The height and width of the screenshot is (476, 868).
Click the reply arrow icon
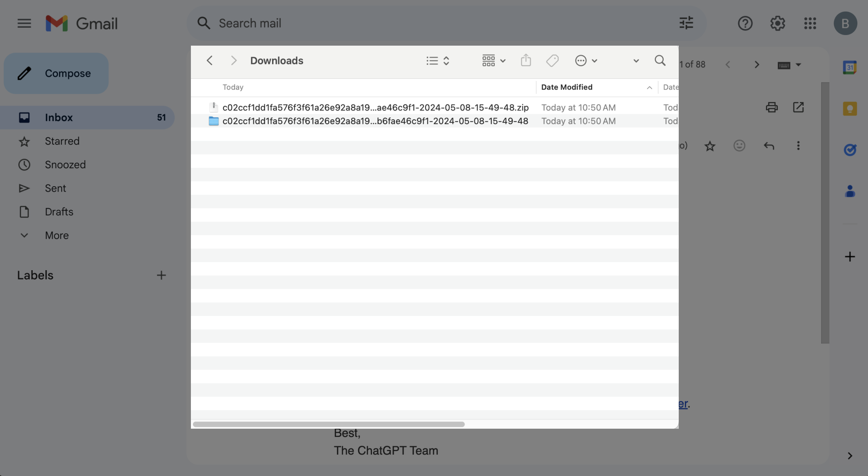(x=769, y=146)
